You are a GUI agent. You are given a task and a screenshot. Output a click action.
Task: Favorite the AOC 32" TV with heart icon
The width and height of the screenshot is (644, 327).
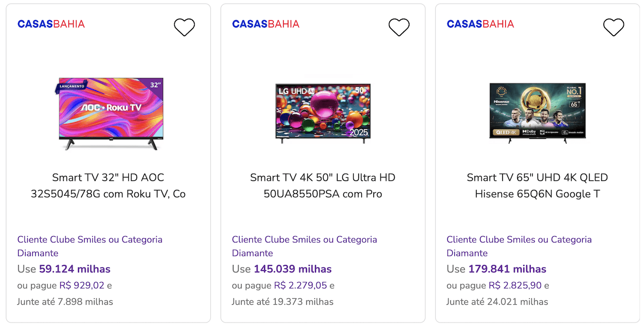(x=184, y=27)
